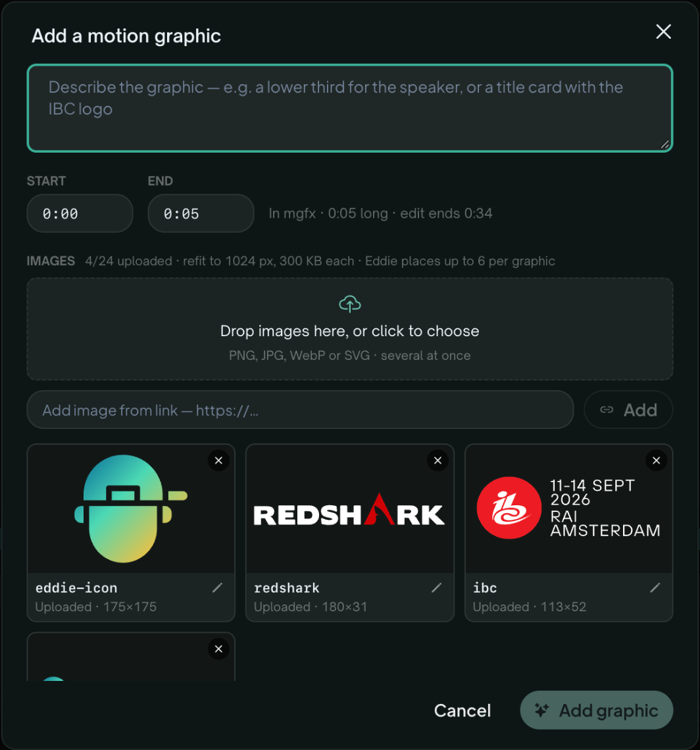
Task: Click the 'Add a motion graphic' title
Action: click(x=126, y=36)
